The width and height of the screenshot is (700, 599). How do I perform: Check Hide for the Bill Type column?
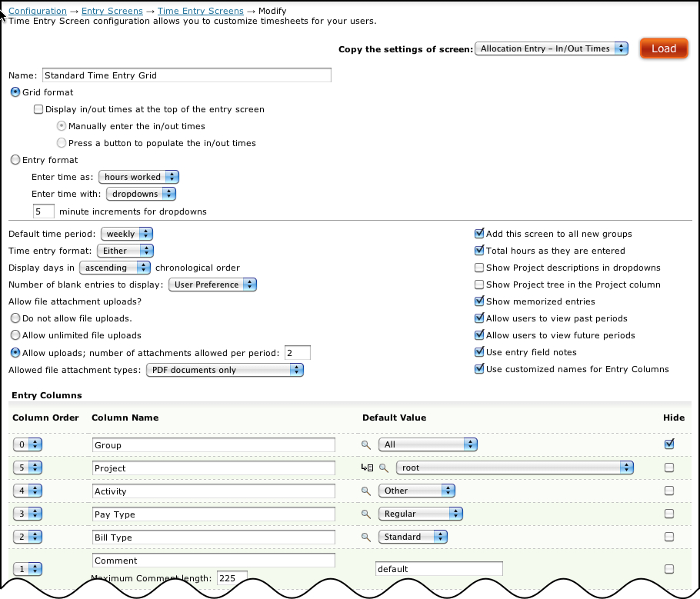(x=668, y=537)
